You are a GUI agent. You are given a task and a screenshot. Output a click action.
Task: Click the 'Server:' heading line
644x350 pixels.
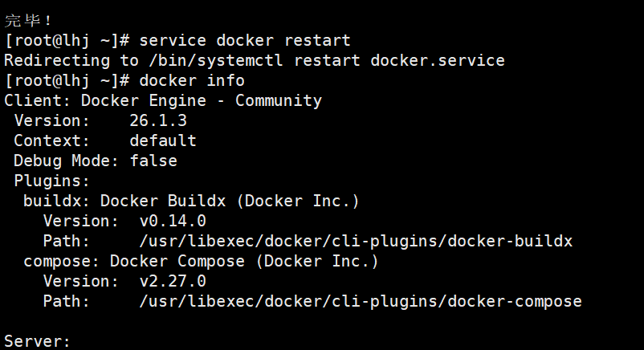[38, 341]
